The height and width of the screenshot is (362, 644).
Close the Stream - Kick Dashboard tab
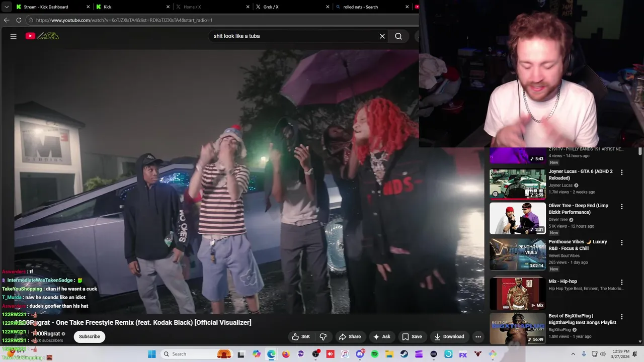(x=88, y=7)
